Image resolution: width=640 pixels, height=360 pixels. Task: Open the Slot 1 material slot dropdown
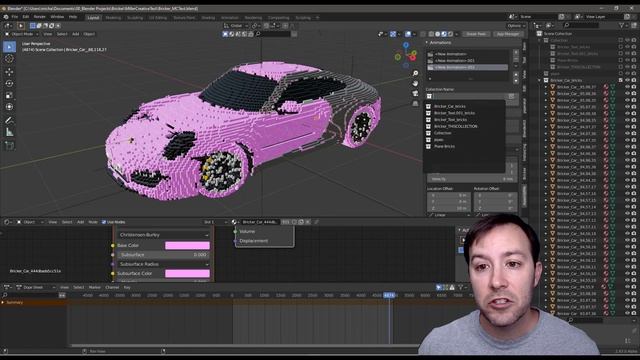pos(216,222)
